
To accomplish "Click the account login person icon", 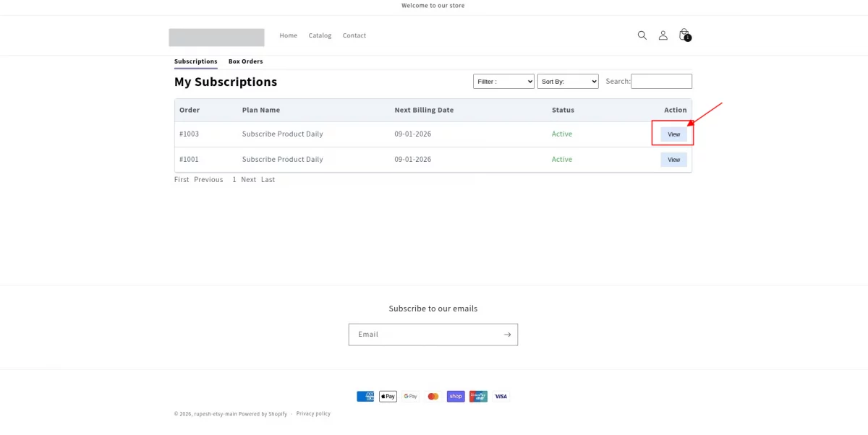I will [663, 35].
